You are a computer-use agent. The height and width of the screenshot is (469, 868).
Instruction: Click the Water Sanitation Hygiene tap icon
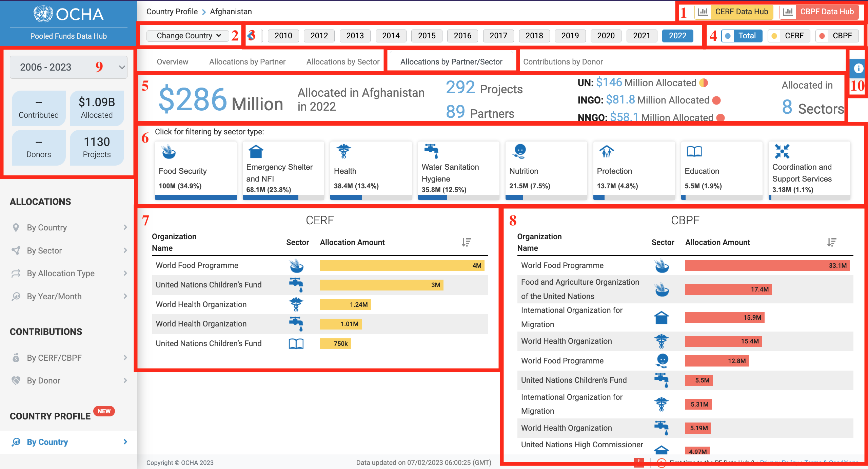tap(431, 151)
